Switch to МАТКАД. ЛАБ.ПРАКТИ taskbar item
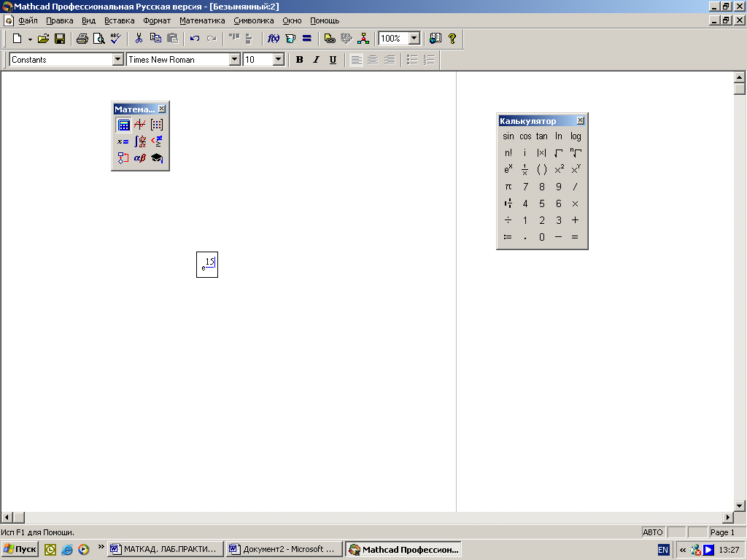 (x=166, y=549)
